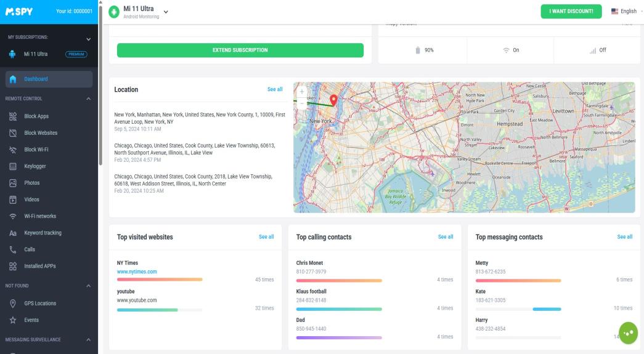Click the sidebar vertical scrollbar

point(100,86)
